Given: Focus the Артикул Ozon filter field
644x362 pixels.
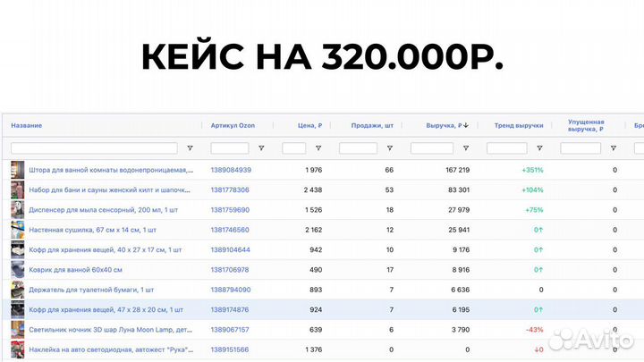Looking at the screenshot, I should [x=230, y=148].
